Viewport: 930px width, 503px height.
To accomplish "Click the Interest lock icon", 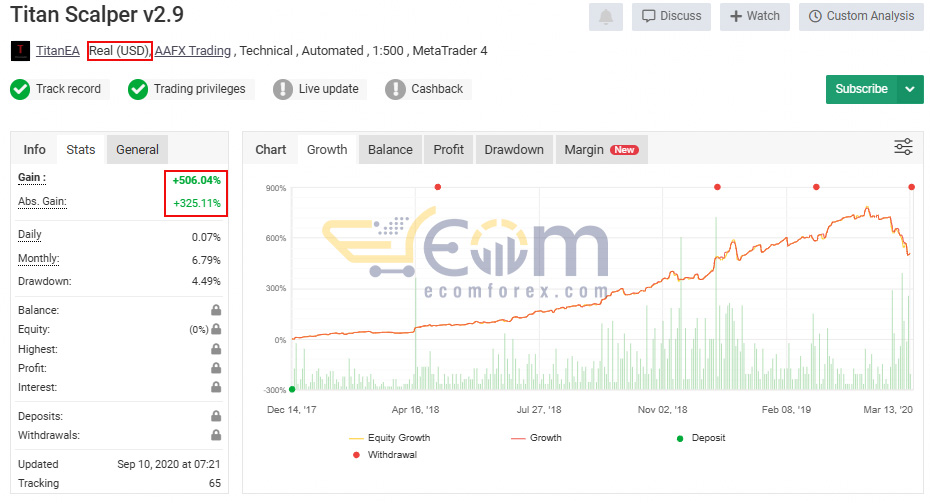I will (216, 387).
